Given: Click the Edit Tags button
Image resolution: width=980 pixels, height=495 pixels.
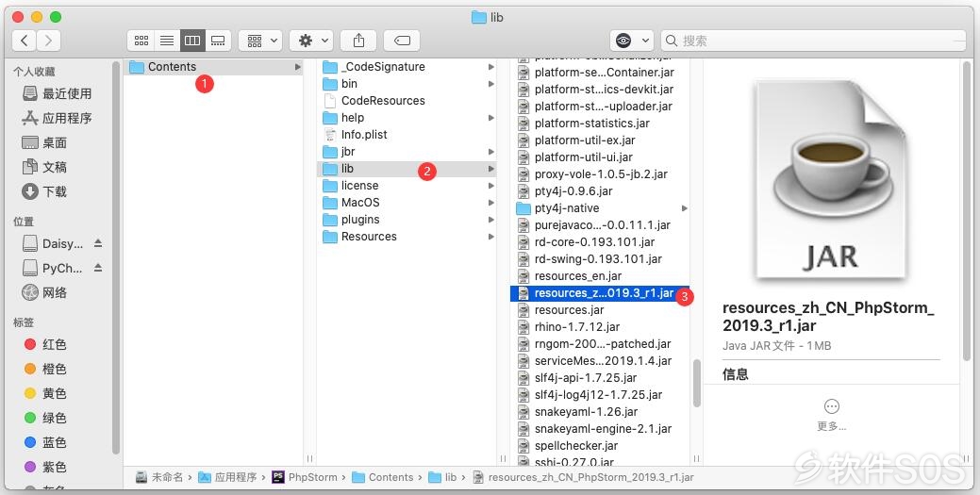Looking at the screenshot, I should coord(402,41).
